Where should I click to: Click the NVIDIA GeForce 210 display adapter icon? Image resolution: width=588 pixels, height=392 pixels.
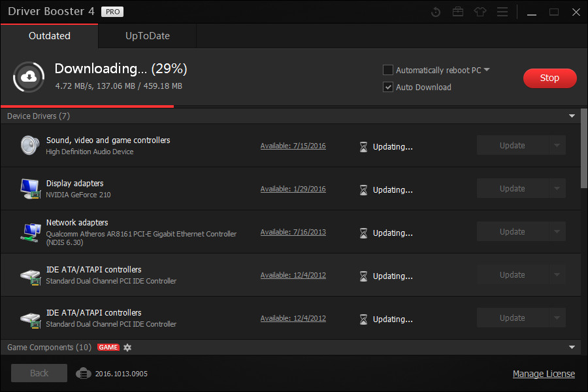click(x=30, y=188)
